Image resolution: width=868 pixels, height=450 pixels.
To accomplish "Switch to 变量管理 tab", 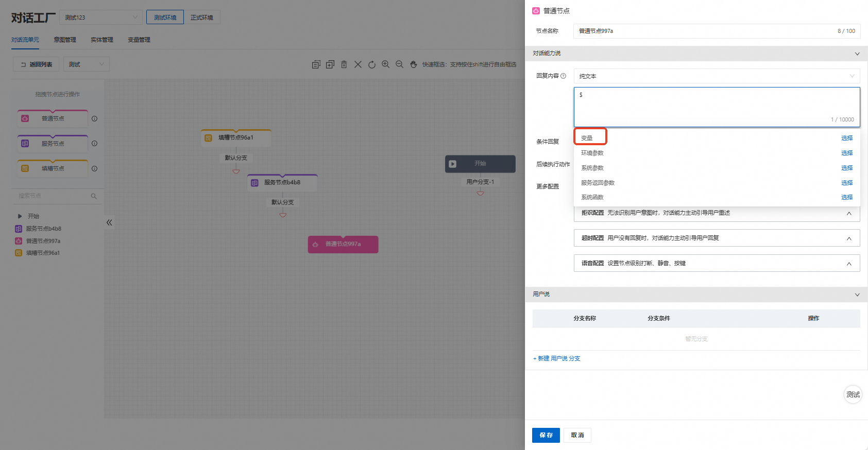I will [x=139, y=40].
